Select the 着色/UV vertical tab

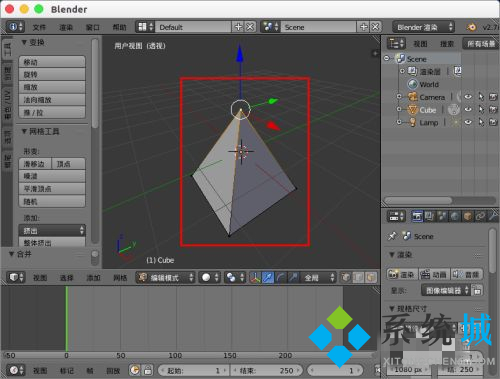coord(7,105)
